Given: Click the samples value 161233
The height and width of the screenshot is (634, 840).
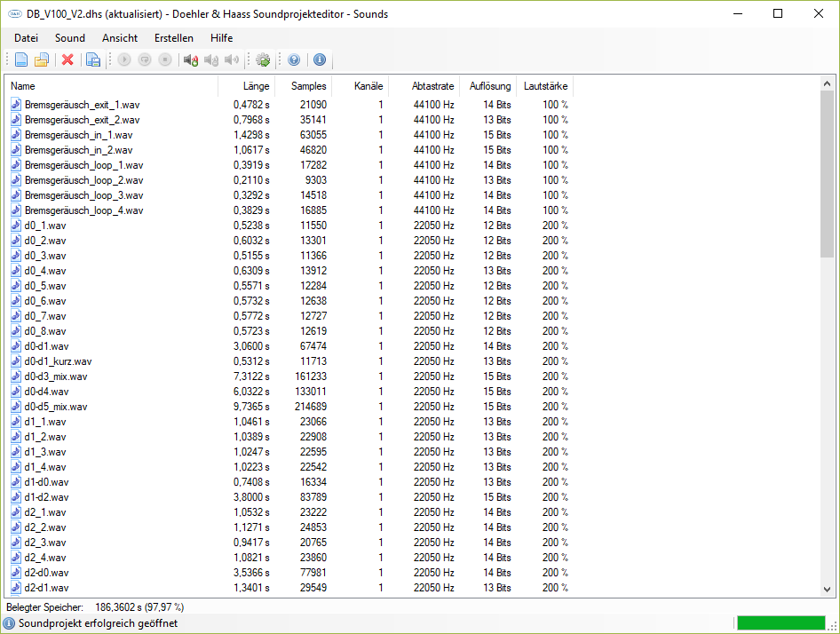Looking at the screenshot, I should tap(311, 376).
